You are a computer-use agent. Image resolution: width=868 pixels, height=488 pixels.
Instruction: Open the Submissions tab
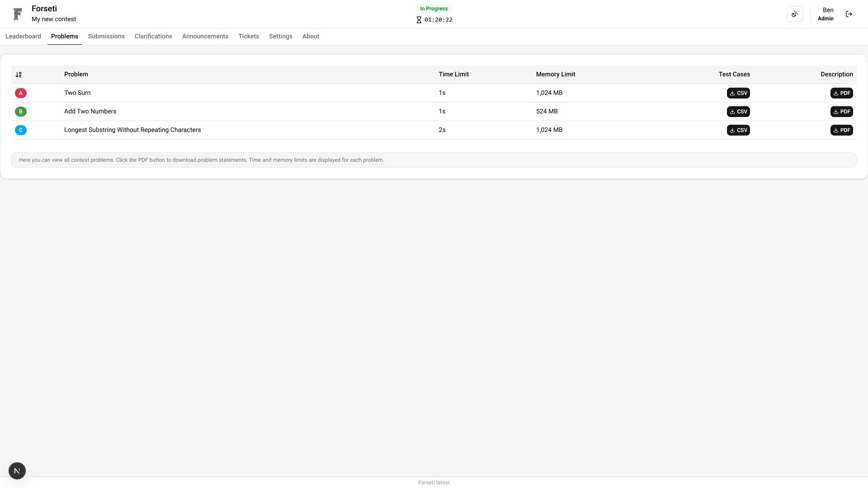[106, 36]
